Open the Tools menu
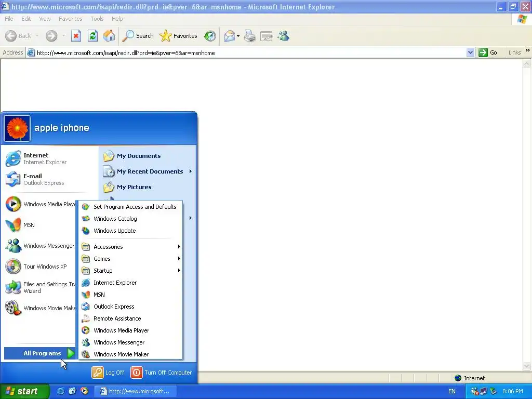 click(x=97, y=19)
